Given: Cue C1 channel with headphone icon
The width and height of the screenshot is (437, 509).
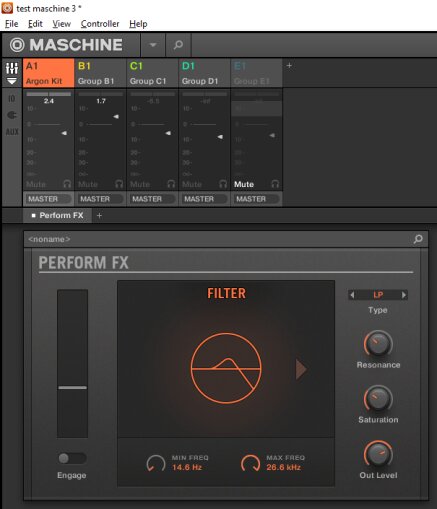Looking at the screenshot, I should (171, 184).
